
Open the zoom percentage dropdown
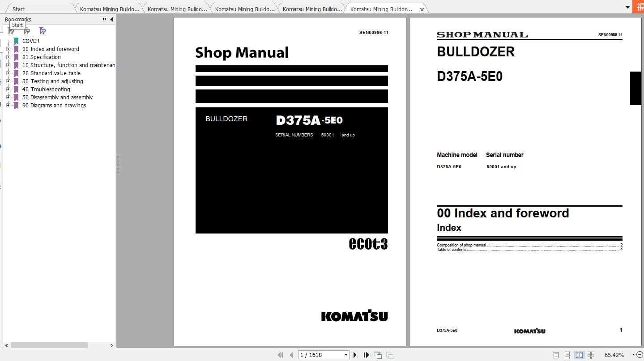(x=633, y=355)
